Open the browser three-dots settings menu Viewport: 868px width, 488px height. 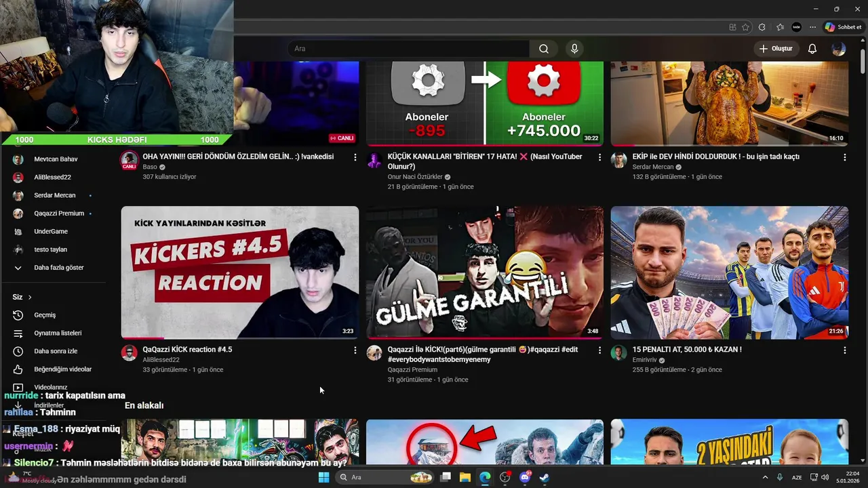pos(812,27)
